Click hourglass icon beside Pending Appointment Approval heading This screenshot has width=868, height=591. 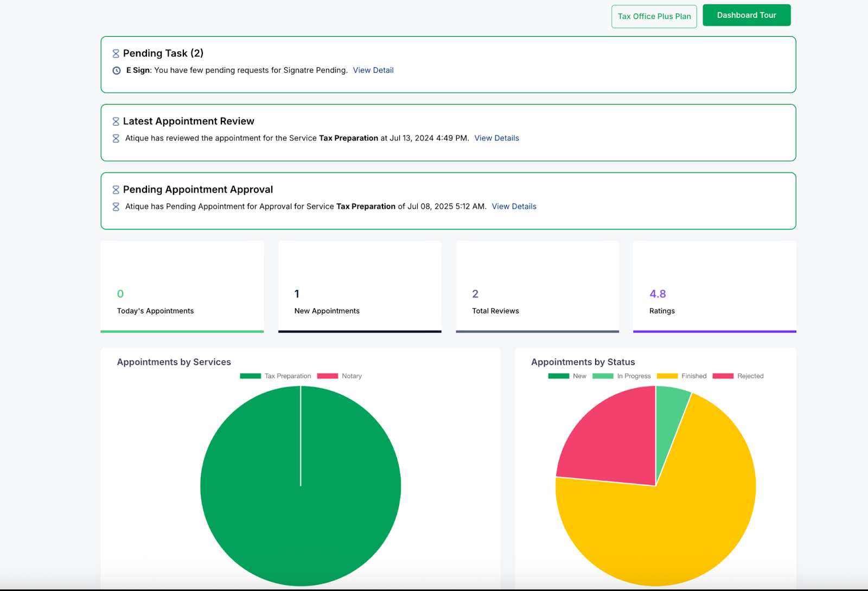(116, 190)
